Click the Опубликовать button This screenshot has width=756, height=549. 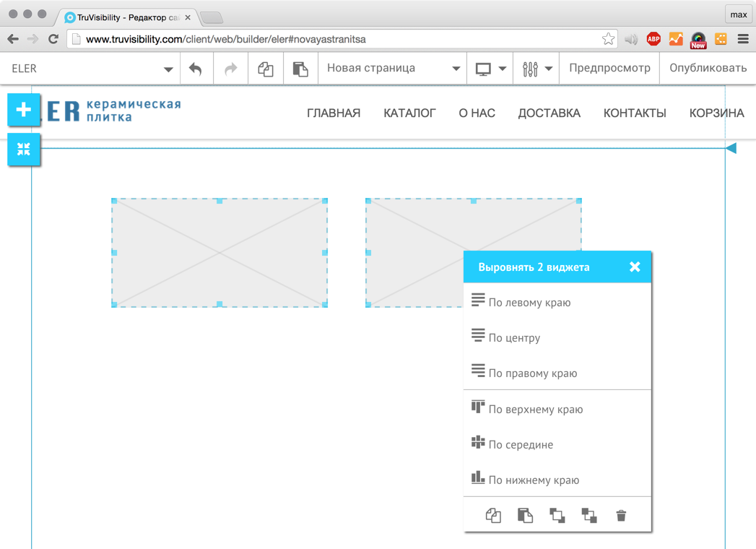coord(708,68)
